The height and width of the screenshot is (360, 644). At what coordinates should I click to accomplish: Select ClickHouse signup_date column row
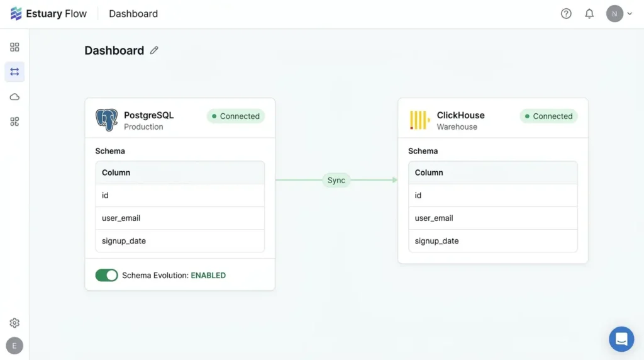click(x=493, y=241)
